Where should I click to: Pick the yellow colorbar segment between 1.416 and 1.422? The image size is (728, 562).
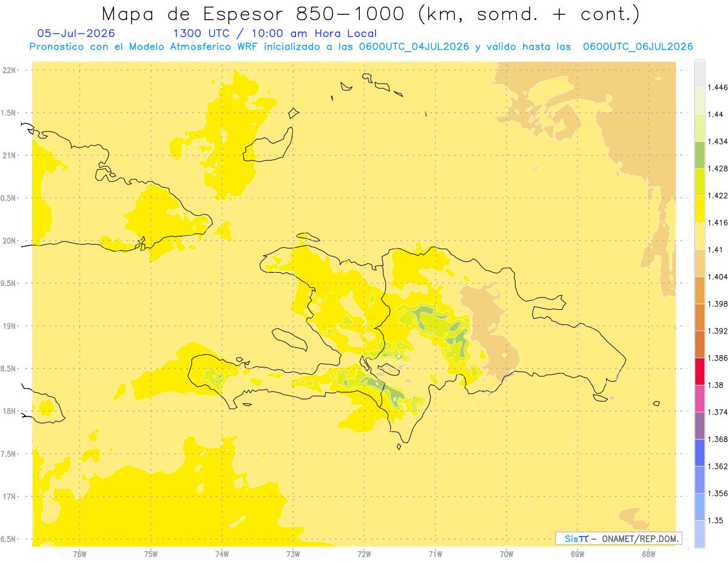(x=699, y=209)
